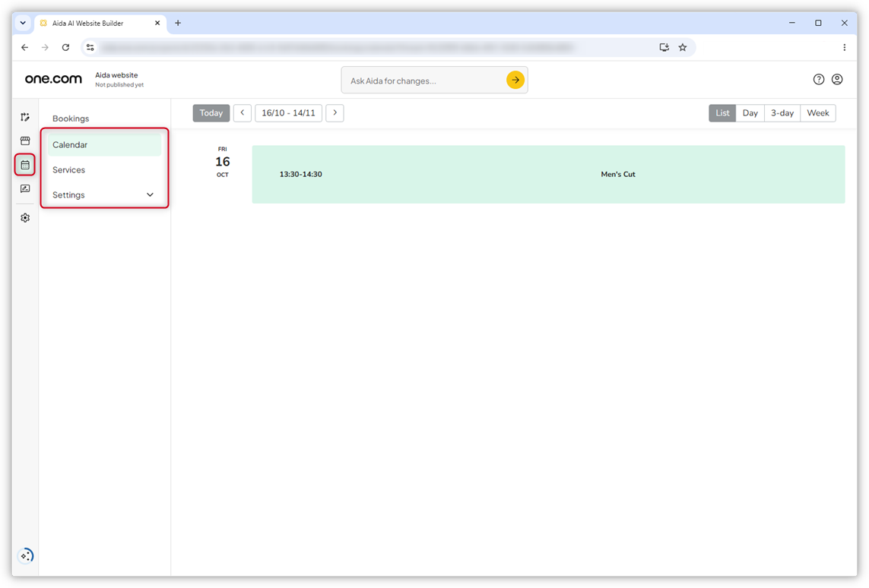The image size is (869, 588).
Task: Submit the Aida request with yellow arrow
Action: tap(515, 80)
